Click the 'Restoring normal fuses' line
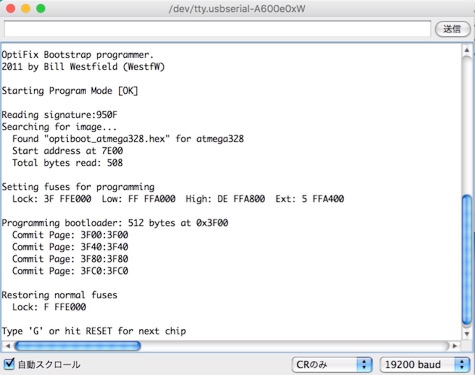The height and width of the screenshot is (375, 475). pos(59,295)
